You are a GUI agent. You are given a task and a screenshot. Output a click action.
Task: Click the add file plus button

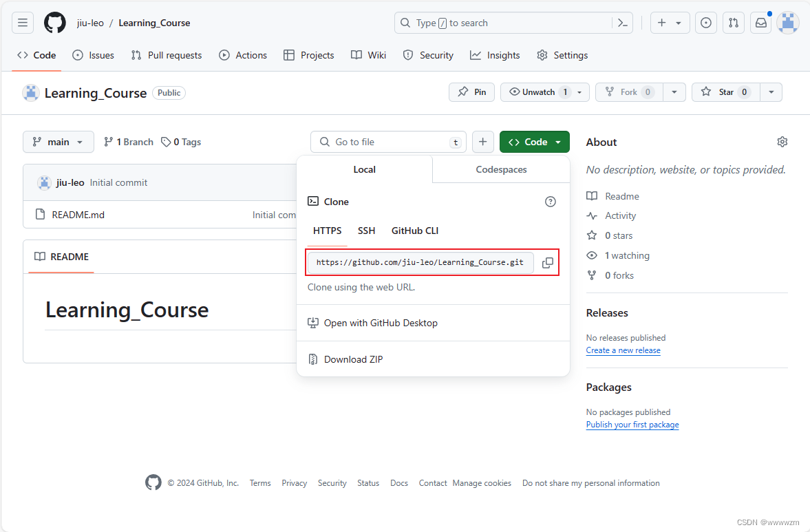click(x=483, y=142)
